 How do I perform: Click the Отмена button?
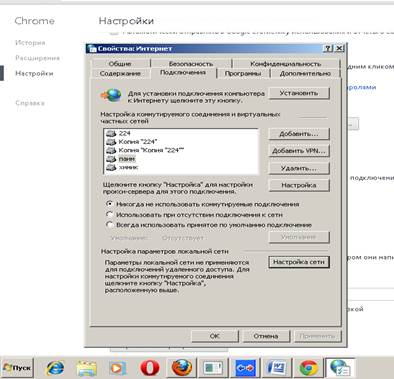[266, 336]
